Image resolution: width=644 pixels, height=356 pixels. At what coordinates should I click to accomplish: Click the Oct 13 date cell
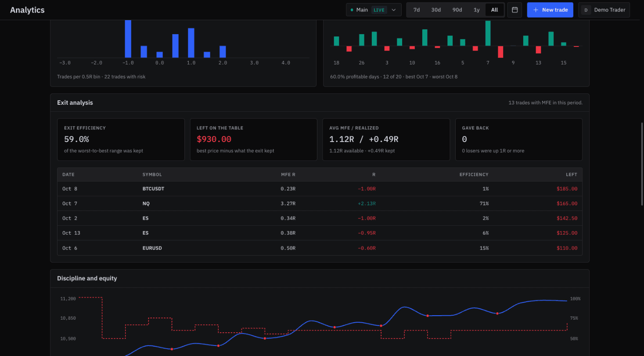pyautogui.click(x=71, y=233)
